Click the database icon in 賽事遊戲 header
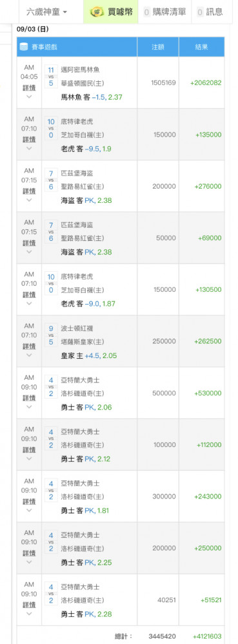The width and height of the screenshot is (238, 644). [x=25, y=47]
